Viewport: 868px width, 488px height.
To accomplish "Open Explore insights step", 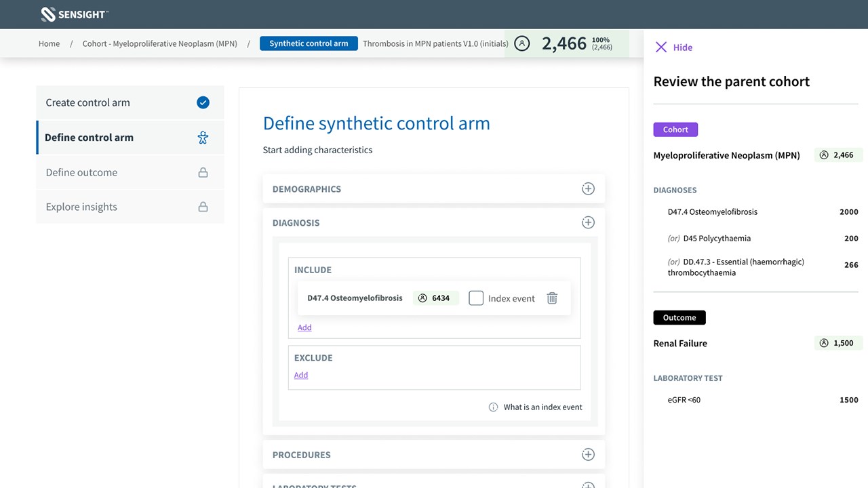I will coord(130,207).
